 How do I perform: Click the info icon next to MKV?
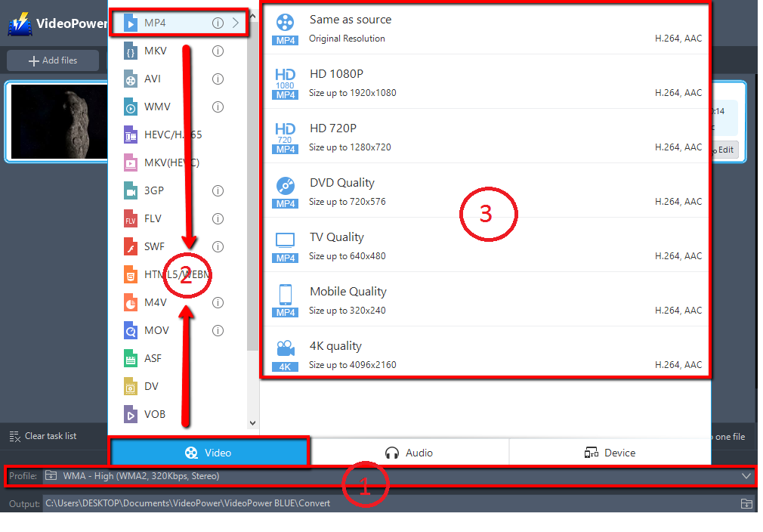[218, 51]
